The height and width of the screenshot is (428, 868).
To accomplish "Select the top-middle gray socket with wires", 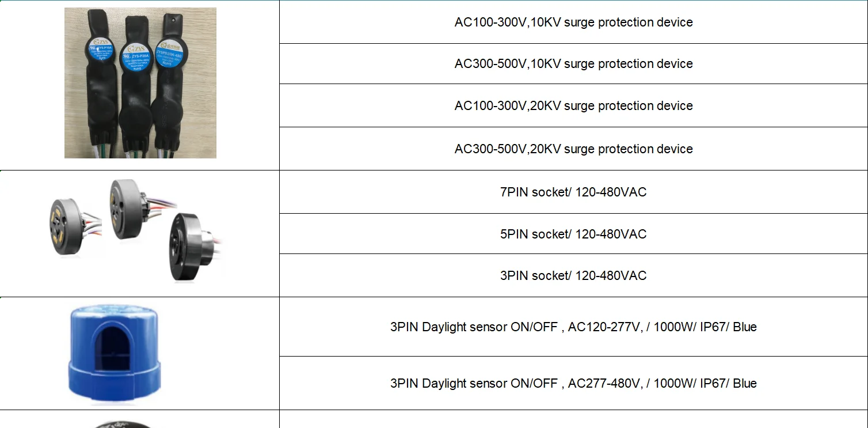I will click(x=128, y=202).
